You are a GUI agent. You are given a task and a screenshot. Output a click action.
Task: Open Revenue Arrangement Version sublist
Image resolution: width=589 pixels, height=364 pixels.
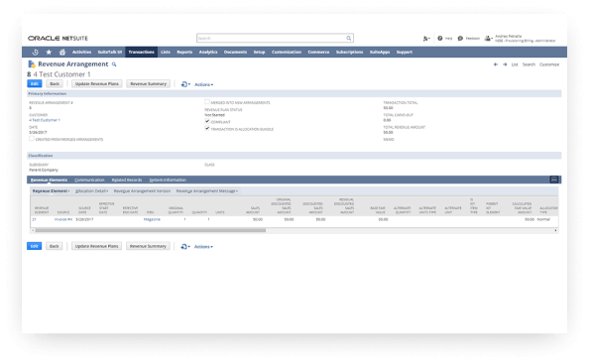click(142, 191)
